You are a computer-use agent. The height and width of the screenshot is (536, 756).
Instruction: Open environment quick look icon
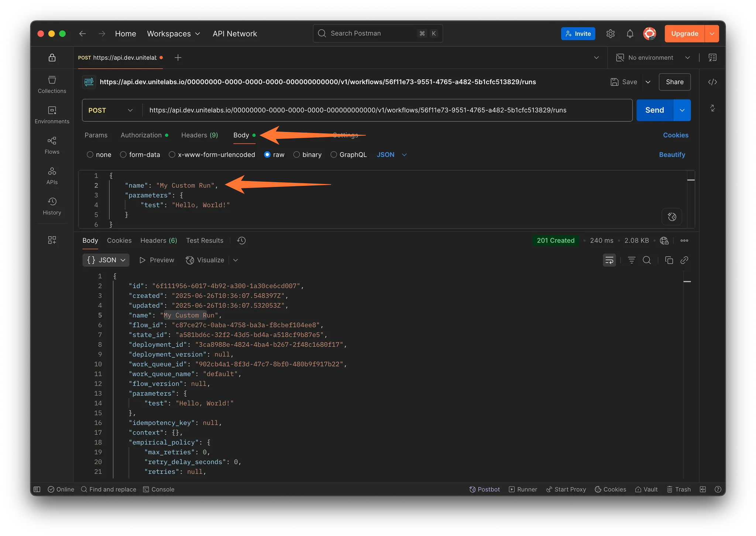tap(712, 58)
